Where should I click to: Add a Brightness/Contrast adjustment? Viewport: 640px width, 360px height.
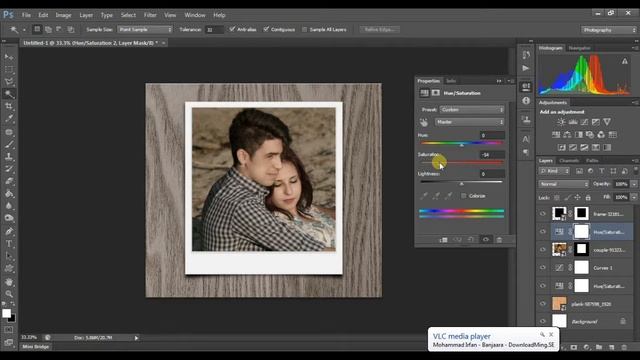pos(561,122)
